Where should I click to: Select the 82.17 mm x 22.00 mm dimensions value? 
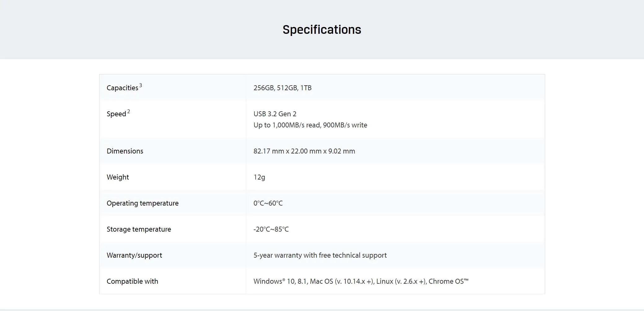pos(304,151)
